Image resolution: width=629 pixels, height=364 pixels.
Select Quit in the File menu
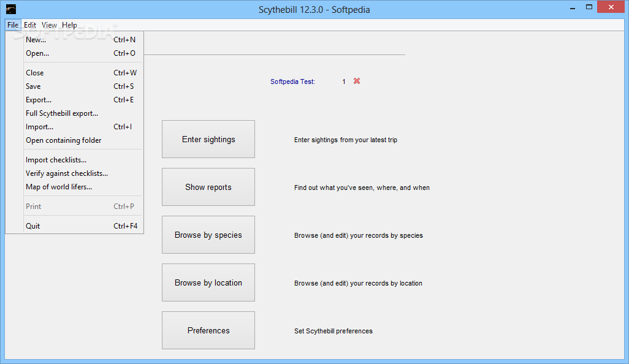pyautogui.click(x=82, y=226)
